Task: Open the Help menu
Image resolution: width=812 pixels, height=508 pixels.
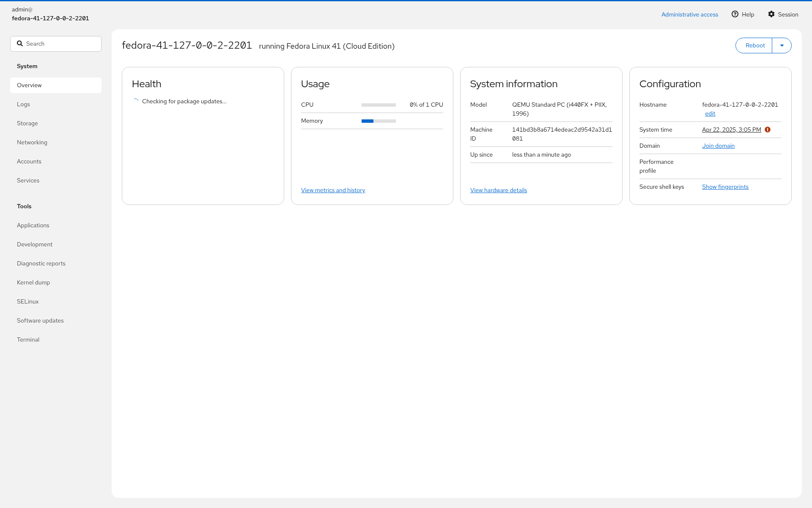Action: point(743,14)
